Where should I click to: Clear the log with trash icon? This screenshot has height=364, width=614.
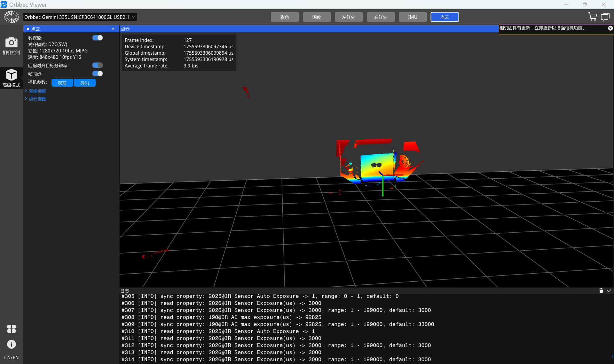601,291
